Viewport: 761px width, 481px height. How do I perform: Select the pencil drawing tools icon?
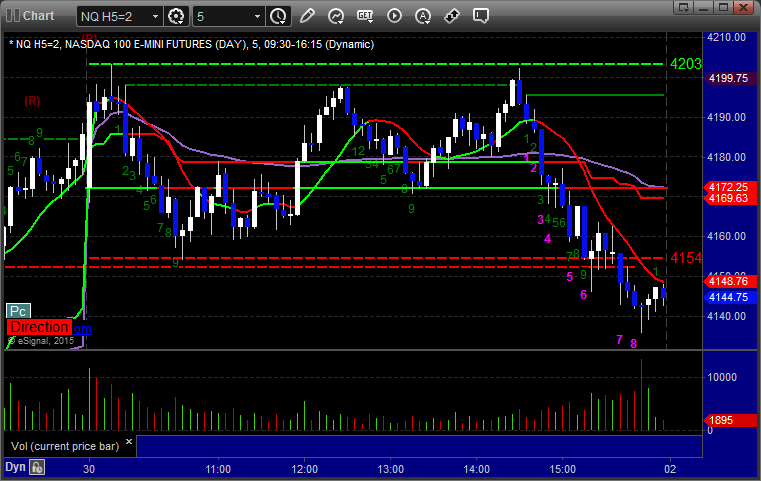click(x=307, y=16)
